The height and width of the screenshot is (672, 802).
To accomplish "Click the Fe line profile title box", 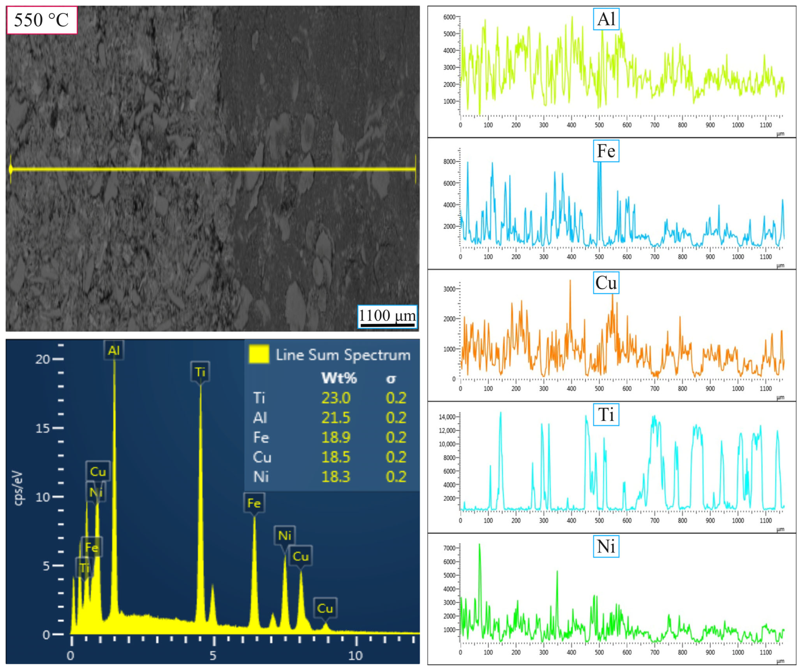I will 606,151.
